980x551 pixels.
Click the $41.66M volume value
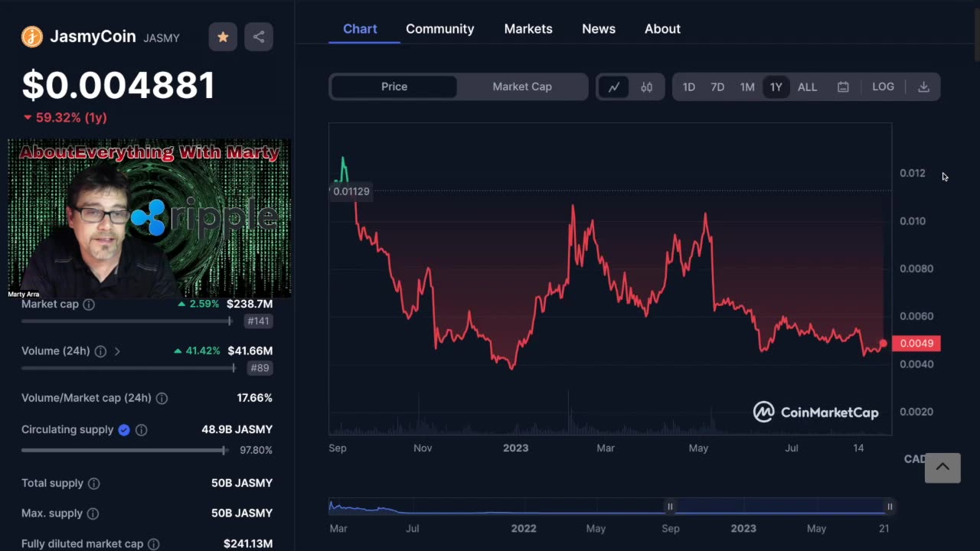[x=250, y=351]
